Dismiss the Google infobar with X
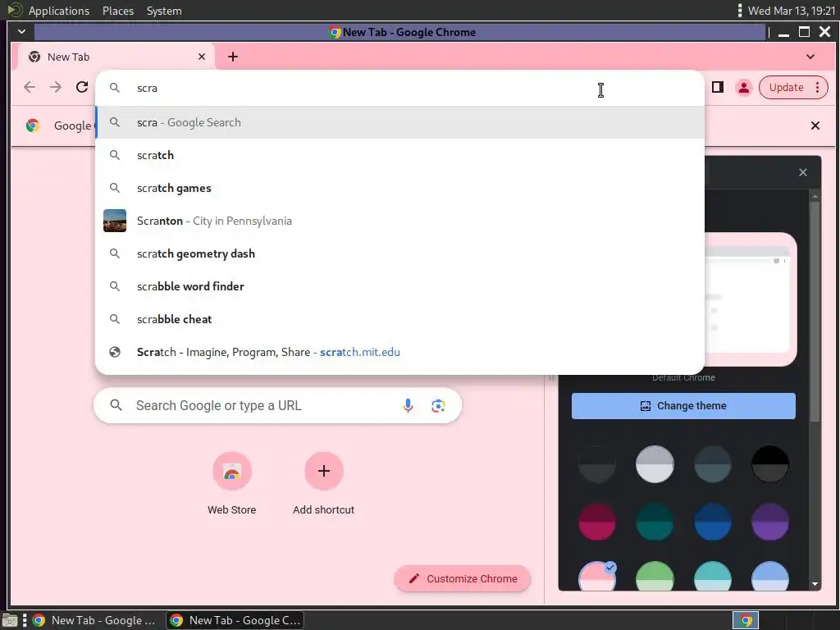The height and width of the screenshot is (630, 840). tap(815, 126)
